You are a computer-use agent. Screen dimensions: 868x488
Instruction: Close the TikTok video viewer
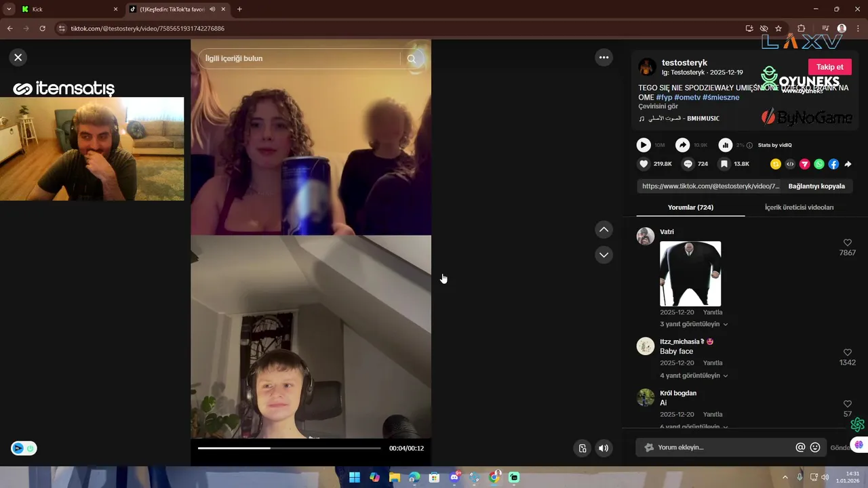pos(18,58)
